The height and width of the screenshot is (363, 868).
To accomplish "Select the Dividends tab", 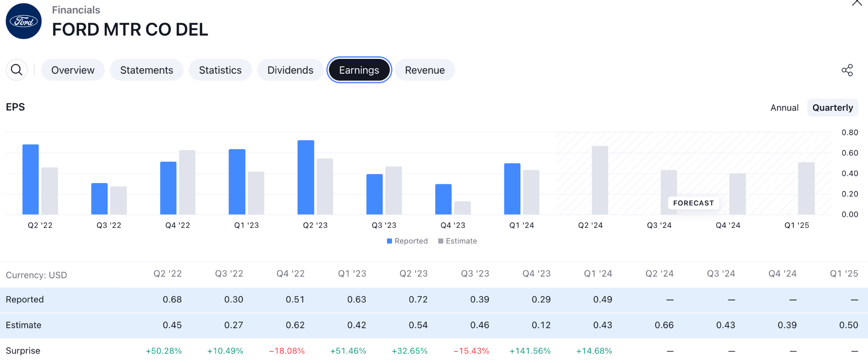I will pos(290,70).
